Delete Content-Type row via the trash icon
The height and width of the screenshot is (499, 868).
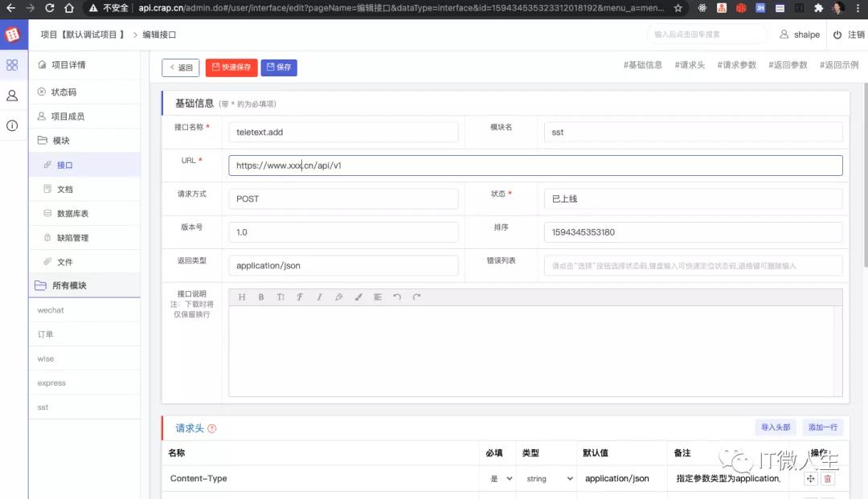coord(828,478)
